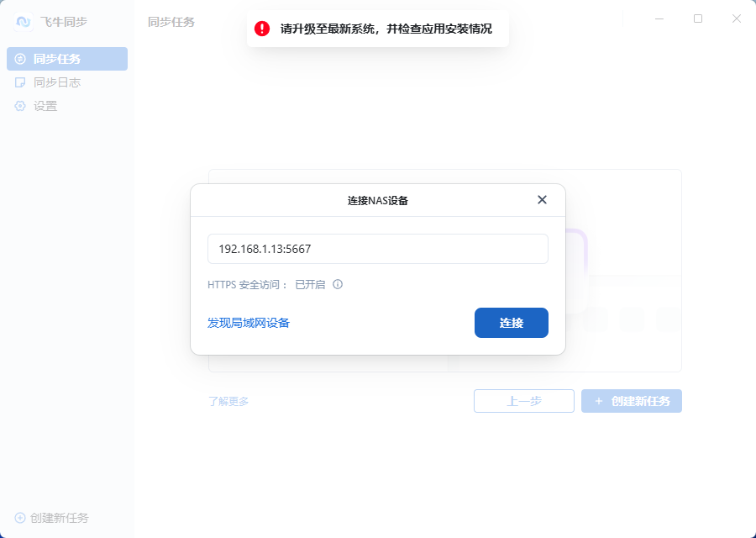This screenshot has width=756, height=538.
Task: Open the 同步任务 sidebar item
Action: pos(67,59)
